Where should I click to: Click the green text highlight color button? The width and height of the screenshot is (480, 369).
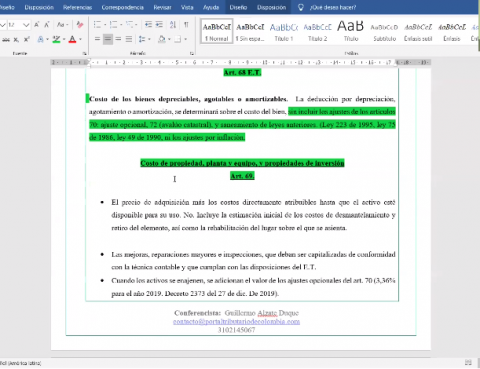coord(56,39)
